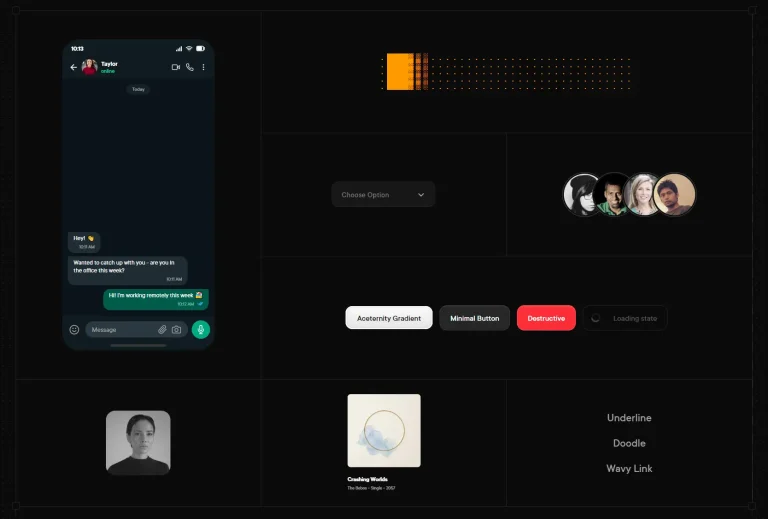Click the paperclip attachment icon
The width and height of the screenshot is (768, 519).
tap(162, 330)
